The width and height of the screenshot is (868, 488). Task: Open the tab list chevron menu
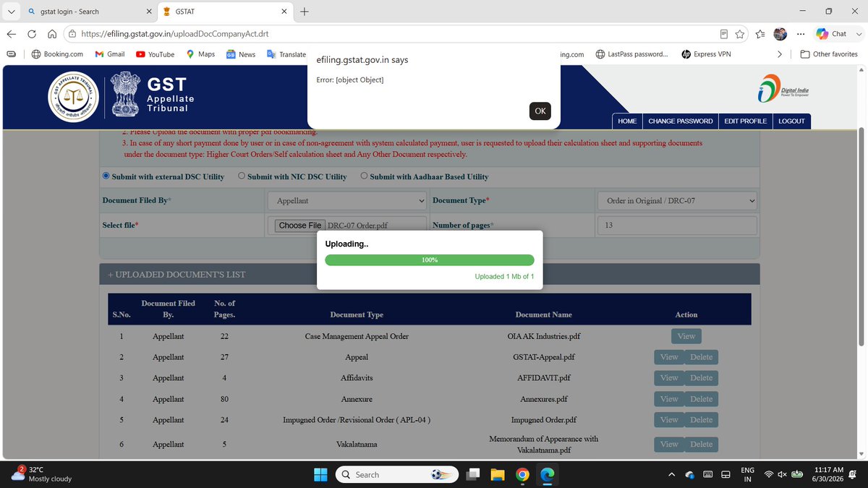tap(11, 12)
